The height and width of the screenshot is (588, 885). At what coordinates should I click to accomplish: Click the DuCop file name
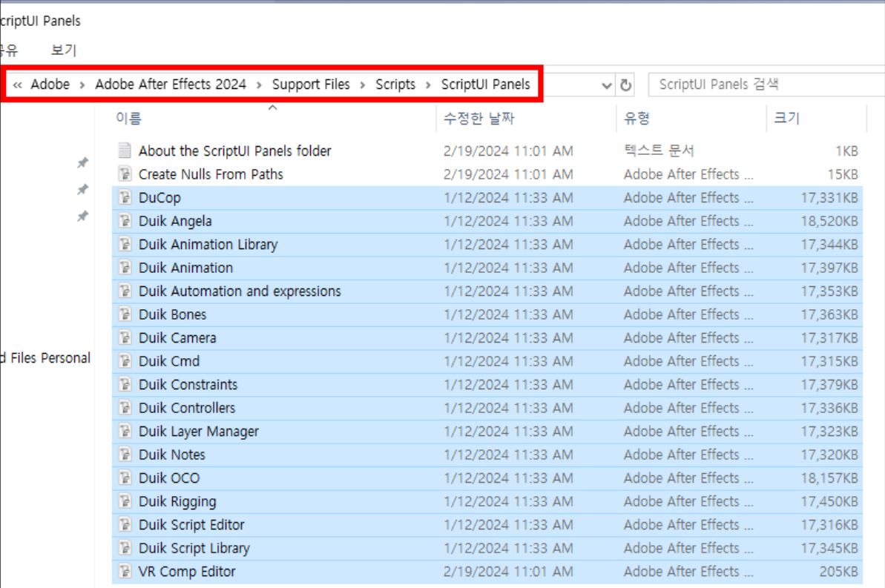point(159,197)
